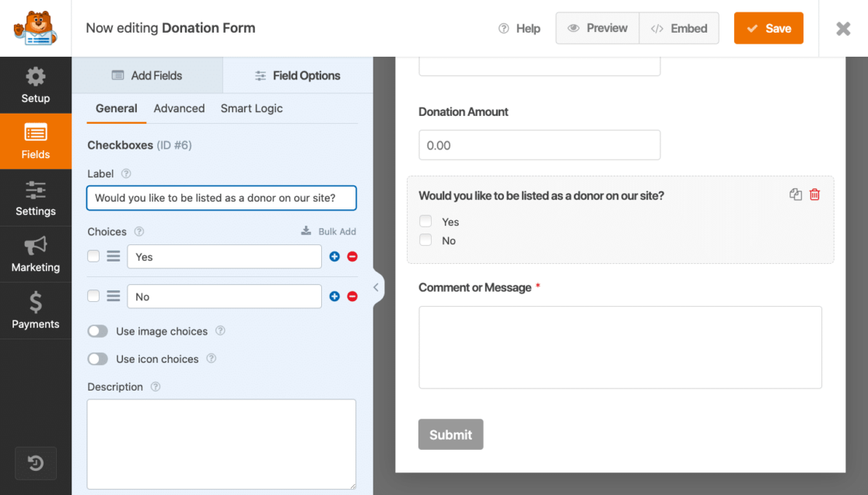Delete the checkboxes field with trash icon
The height and width of the screenshot is (495, 868).
tap(815, 195)
